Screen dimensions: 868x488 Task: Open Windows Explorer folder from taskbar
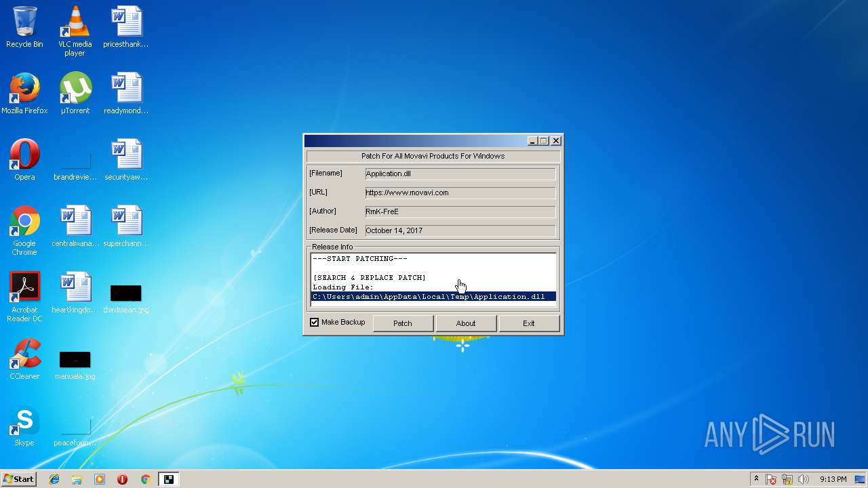tap(77, 479)
